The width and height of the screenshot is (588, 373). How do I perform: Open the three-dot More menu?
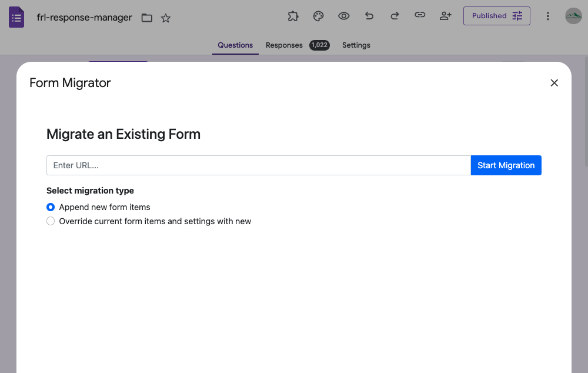click(x=547, y=16)
